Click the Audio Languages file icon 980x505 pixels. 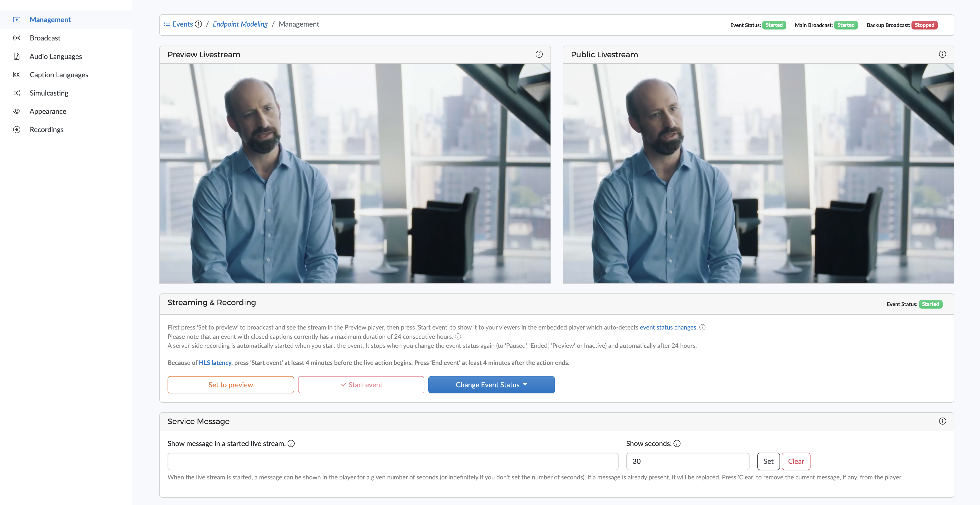tap(17, 56)
